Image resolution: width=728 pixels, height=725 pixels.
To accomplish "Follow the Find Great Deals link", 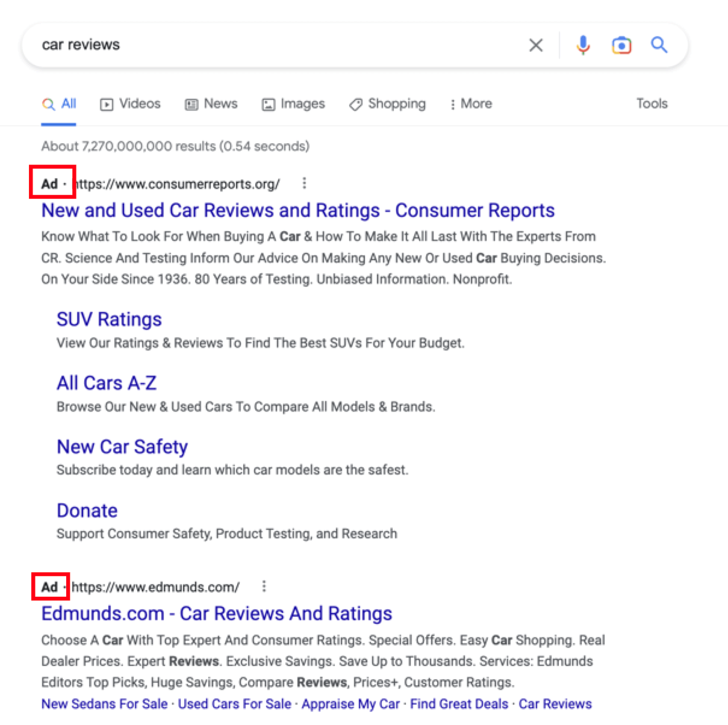I will pos(459,704).
